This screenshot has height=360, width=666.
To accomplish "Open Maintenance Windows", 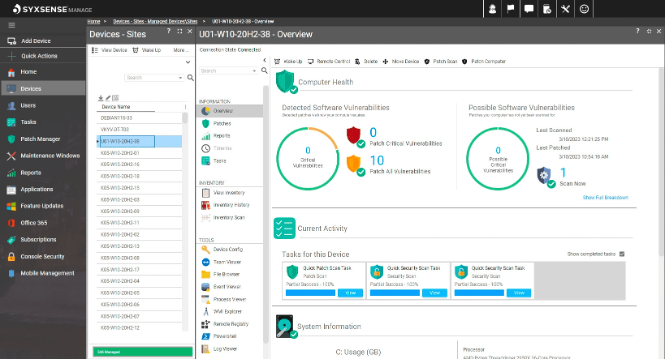I will (x=50, y=155).
